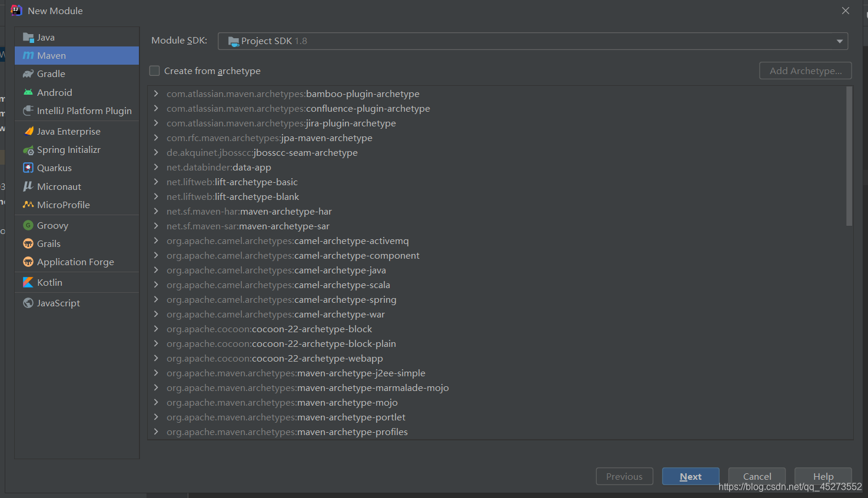Select the Java folder icon in sidebar

click(28, 37)
